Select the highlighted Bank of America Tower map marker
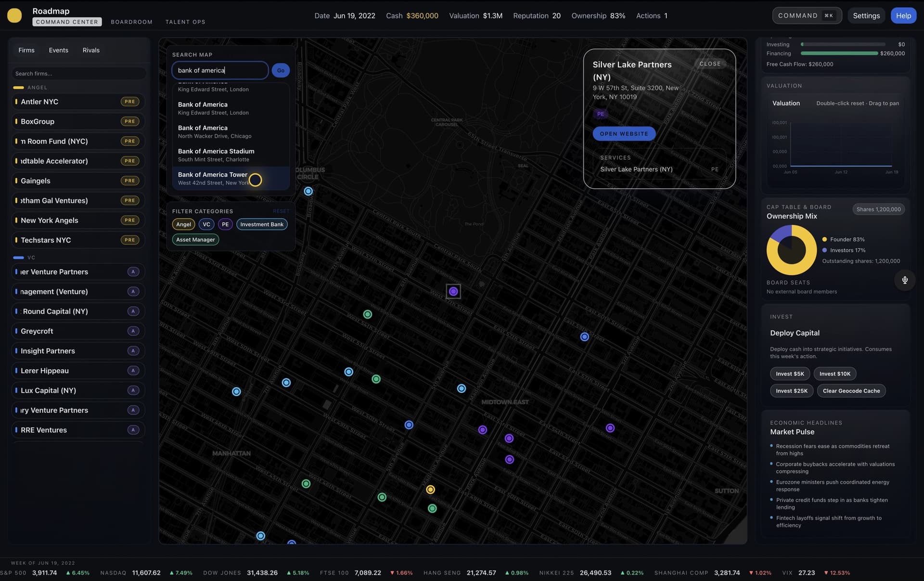The height and width of the screenshot is (581, 924). (255, 180)
